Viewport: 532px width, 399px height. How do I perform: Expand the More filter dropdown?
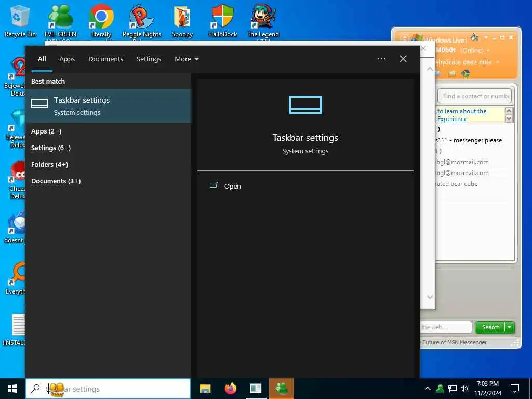tap(187, 59)
